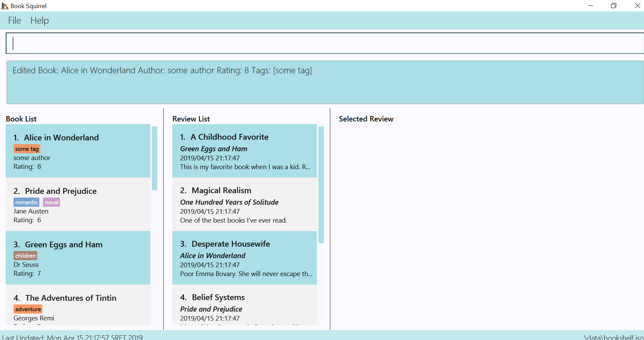Click the Review List scrollbar thumb
This screenshot has height=340, width=644.
(321, 185)
